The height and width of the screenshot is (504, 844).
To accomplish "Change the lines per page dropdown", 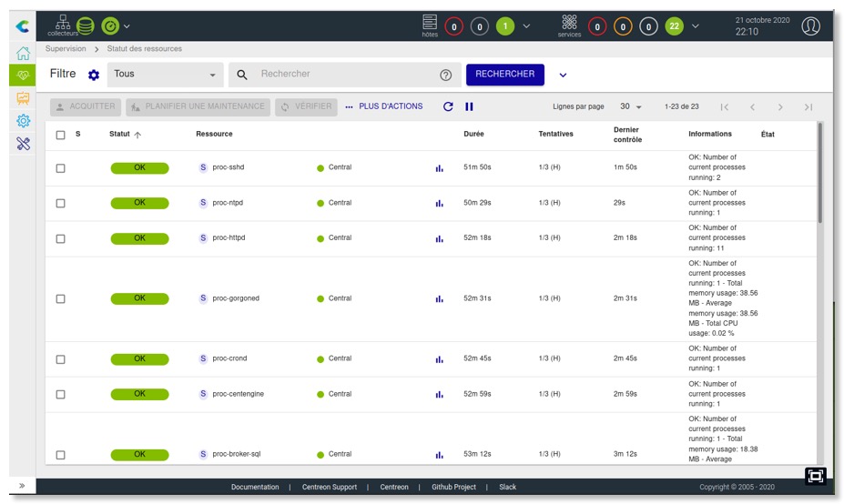I will tap(631, 106).
